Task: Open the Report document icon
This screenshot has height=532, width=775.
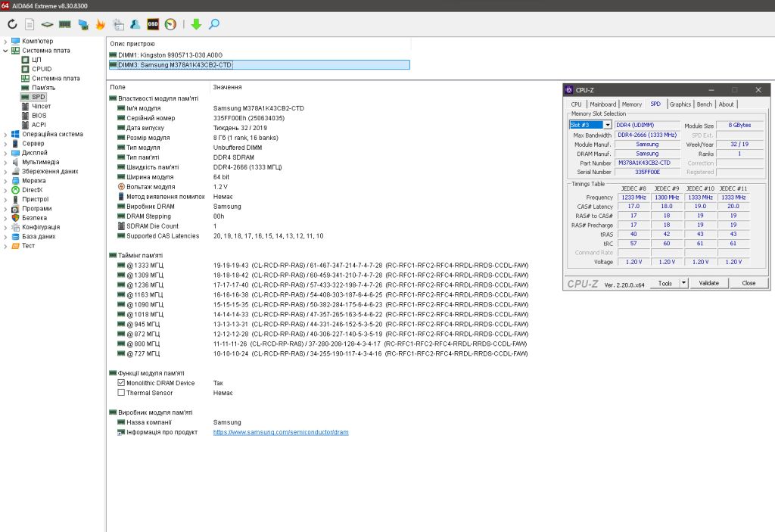Action: [x=30, y=24]
